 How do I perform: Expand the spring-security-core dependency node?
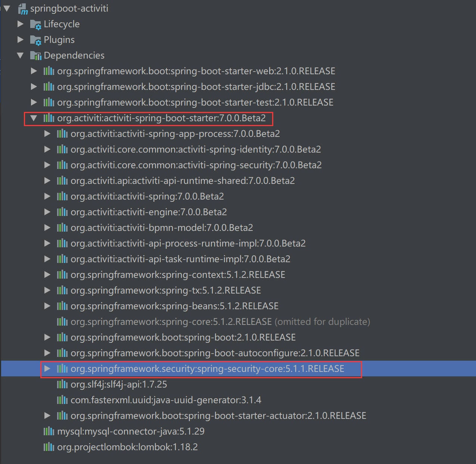[48, 369]
